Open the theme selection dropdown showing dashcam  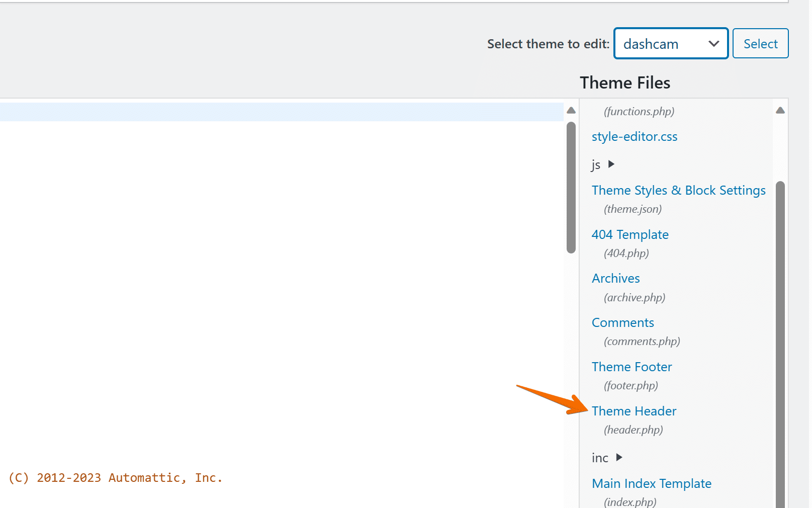(x=670, y=43)
